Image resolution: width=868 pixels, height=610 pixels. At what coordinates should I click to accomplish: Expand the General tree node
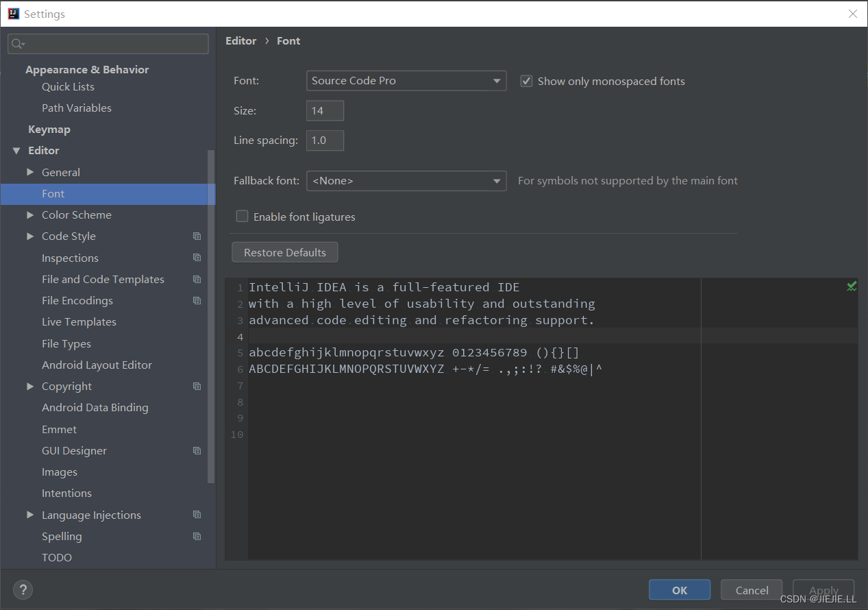[x=30, y=172]
